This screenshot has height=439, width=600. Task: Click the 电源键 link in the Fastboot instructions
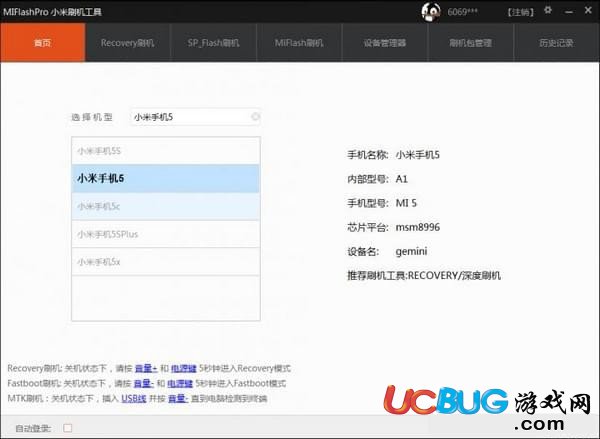click(x=180, y=384)
